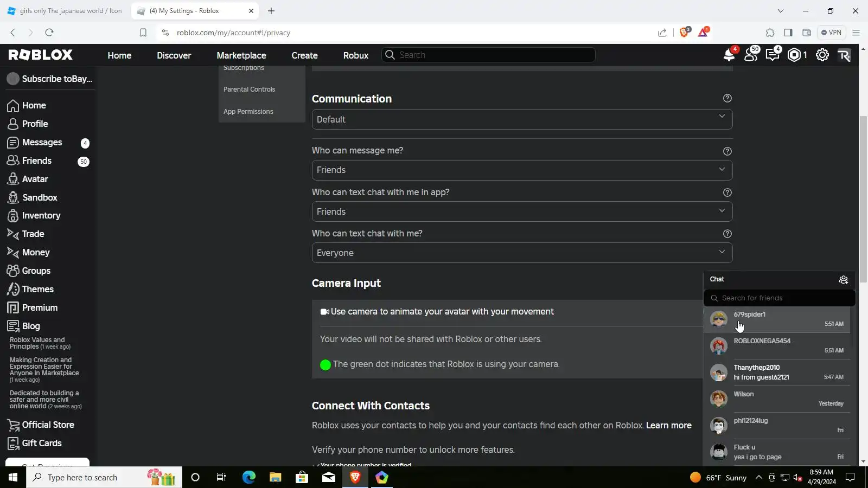
Task: Click the VPN button
Action: pos(831,33)
